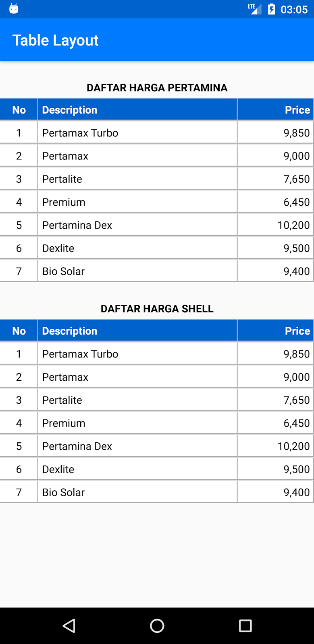Tap the Home circle button
The width and height of the screenshot is (314, 644).
coord(157,626)
